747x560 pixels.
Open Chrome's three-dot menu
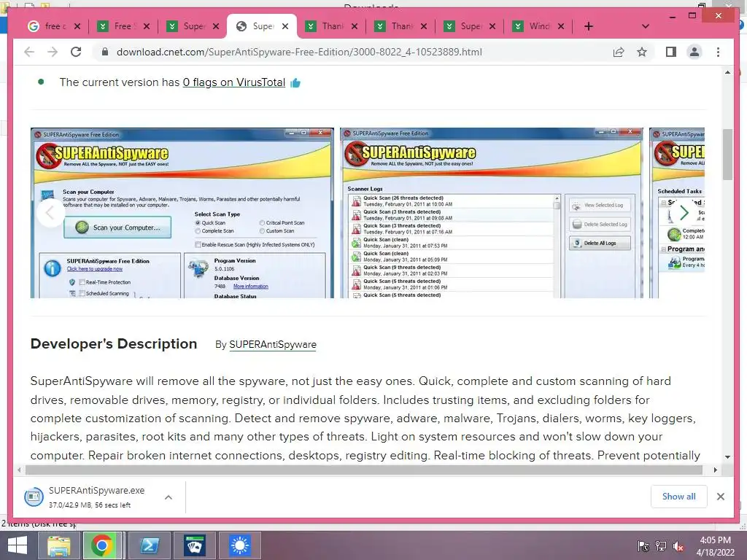coord(718,52)
